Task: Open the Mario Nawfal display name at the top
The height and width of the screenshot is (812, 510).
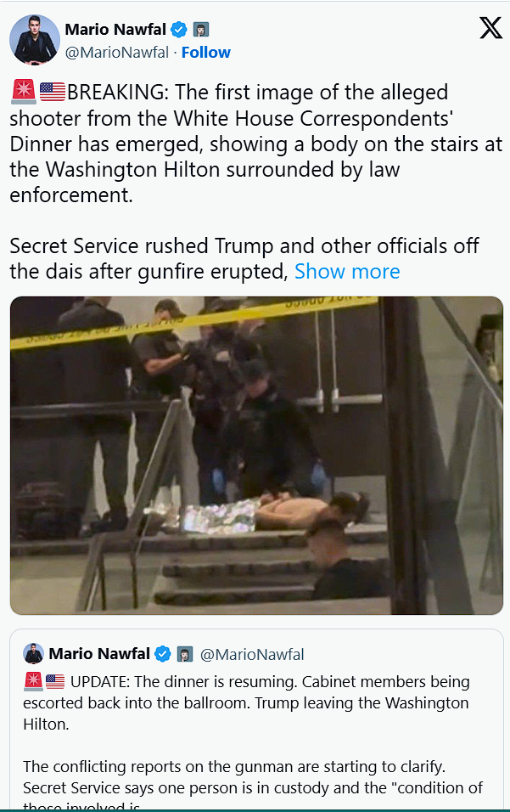Action: [115, 30]
